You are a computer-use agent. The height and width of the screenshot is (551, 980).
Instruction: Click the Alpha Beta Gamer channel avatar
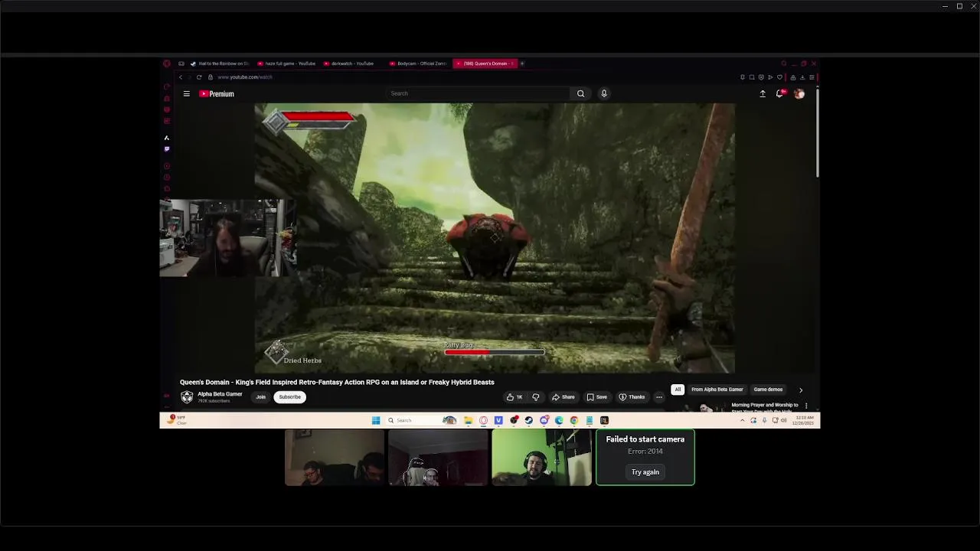click(x=187, y=396)
